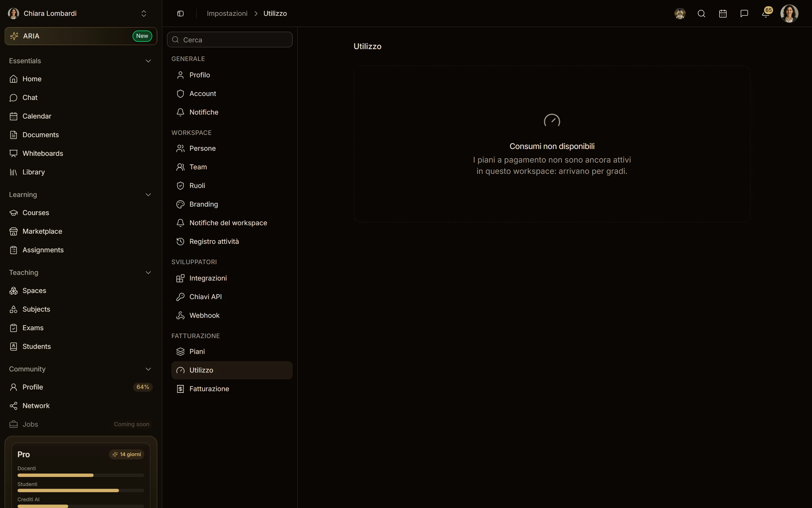This screenshot has width=812, height=508.
Task: Click the Integrazioni blocks icon
Action: (180, 278)
